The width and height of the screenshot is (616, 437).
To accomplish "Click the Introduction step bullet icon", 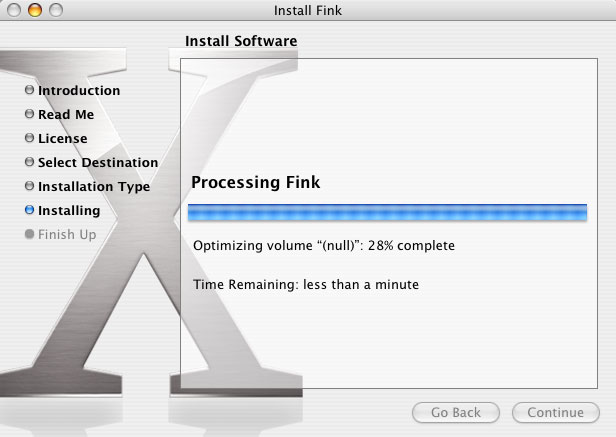I will (29, 90).
